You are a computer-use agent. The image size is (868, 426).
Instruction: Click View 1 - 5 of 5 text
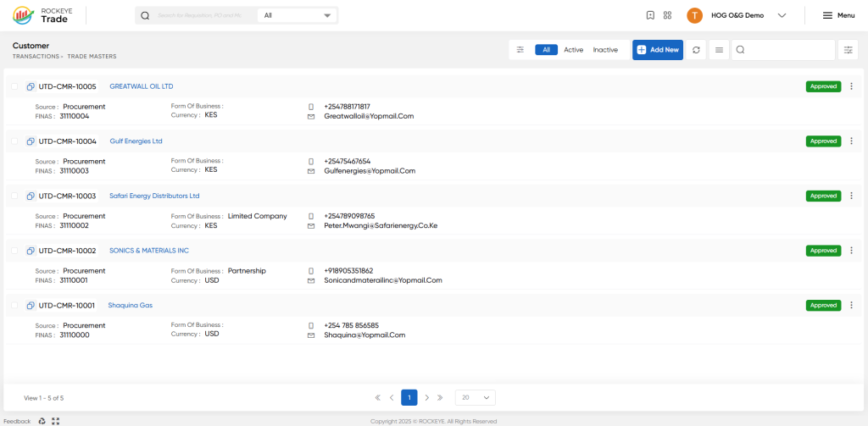click(44, 398)
